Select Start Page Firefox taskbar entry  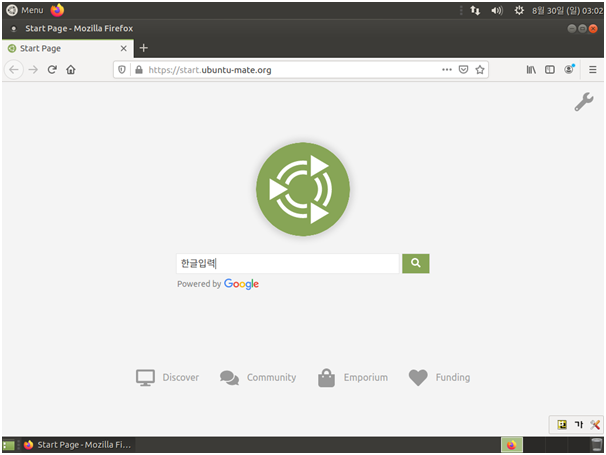(x=77, y=445)
